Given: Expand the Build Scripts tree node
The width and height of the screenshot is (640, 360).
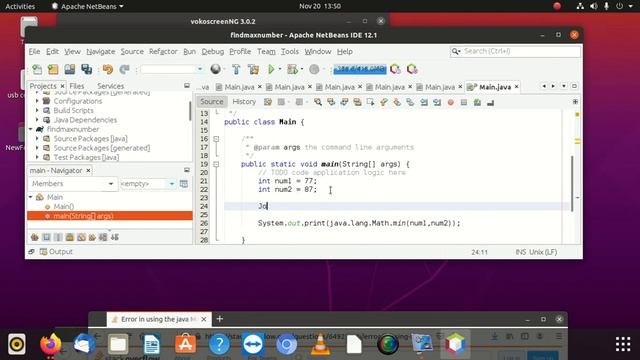Looking at the screenshot, I should (x=37, y=110).
